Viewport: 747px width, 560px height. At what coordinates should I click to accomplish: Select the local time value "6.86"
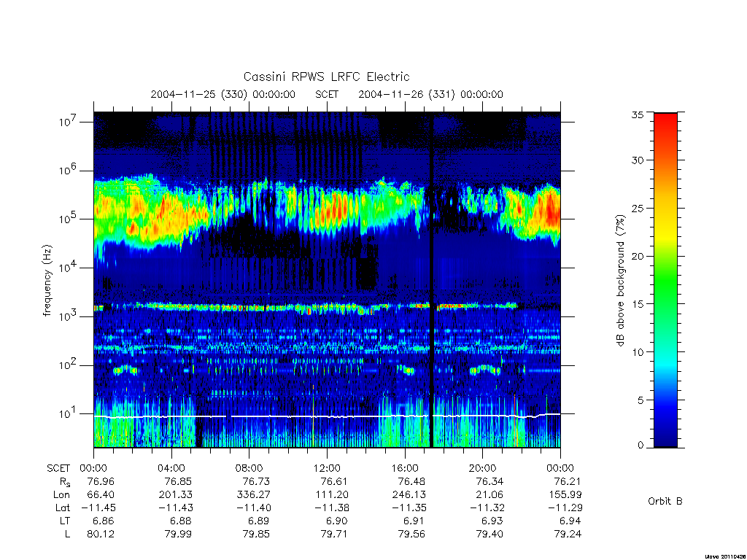104,521
